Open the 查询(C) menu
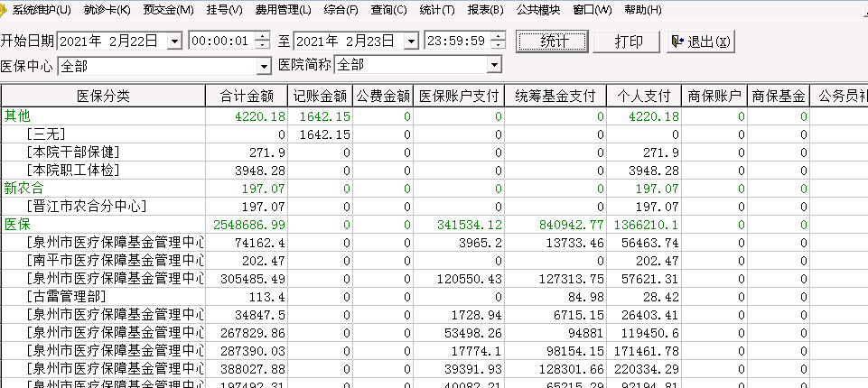 [388, 10]
